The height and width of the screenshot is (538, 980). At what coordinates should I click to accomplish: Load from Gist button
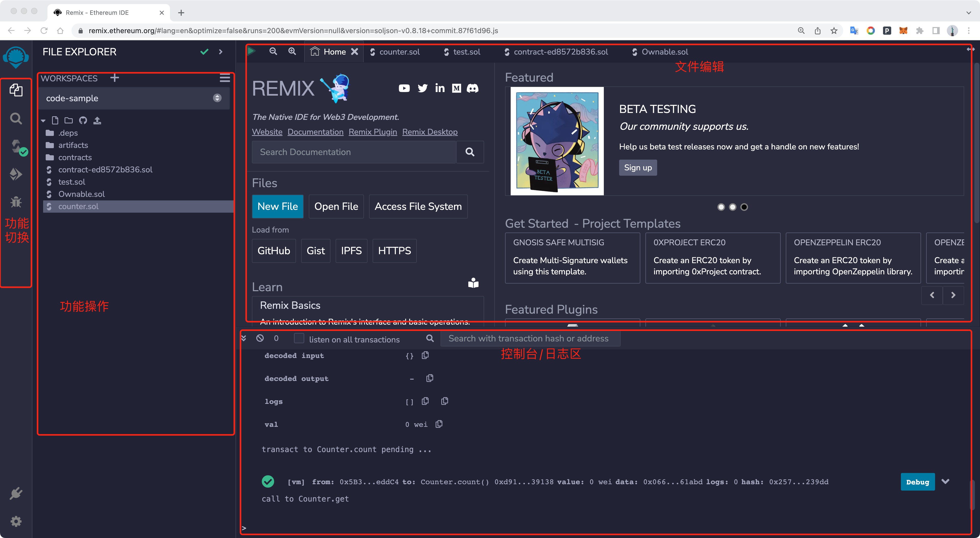click(x=316, y=251)
